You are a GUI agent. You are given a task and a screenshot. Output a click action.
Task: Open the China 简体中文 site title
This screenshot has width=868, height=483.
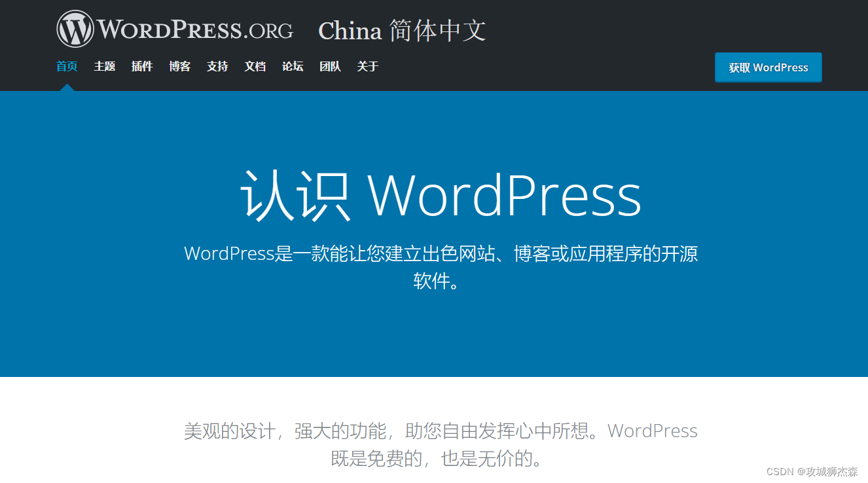coord(402,31)
